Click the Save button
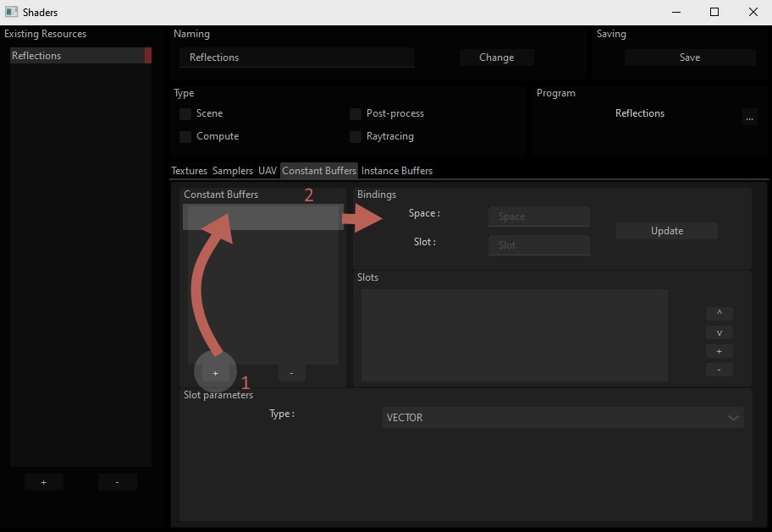The width and height of the screenshot is (772, 532). [690, 58]
